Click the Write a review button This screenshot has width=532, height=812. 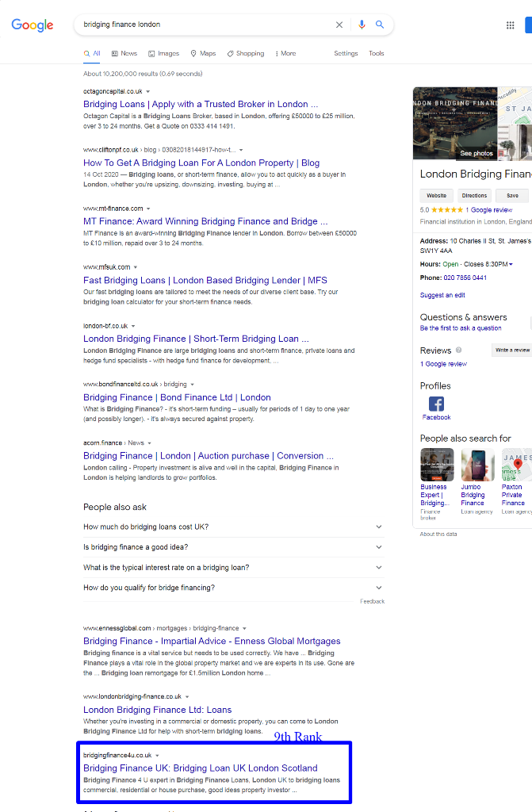pyautogui.click(x=512, y=350)
